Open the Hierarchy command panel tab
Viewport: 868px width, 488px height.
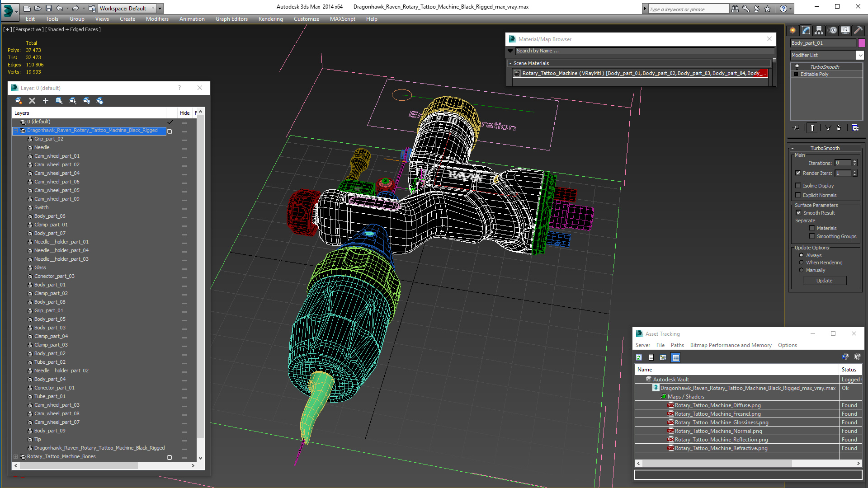(819, 30)
